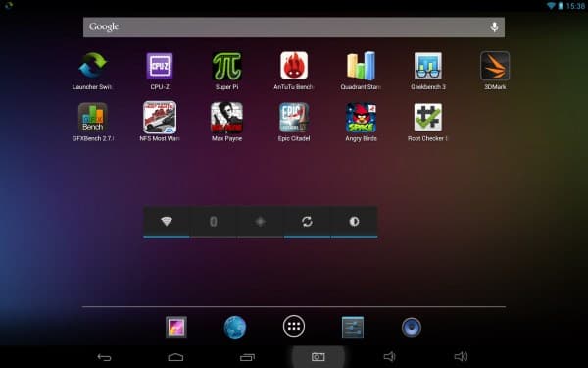Launch the Music speaker app in dock

(x=412, y=327)
